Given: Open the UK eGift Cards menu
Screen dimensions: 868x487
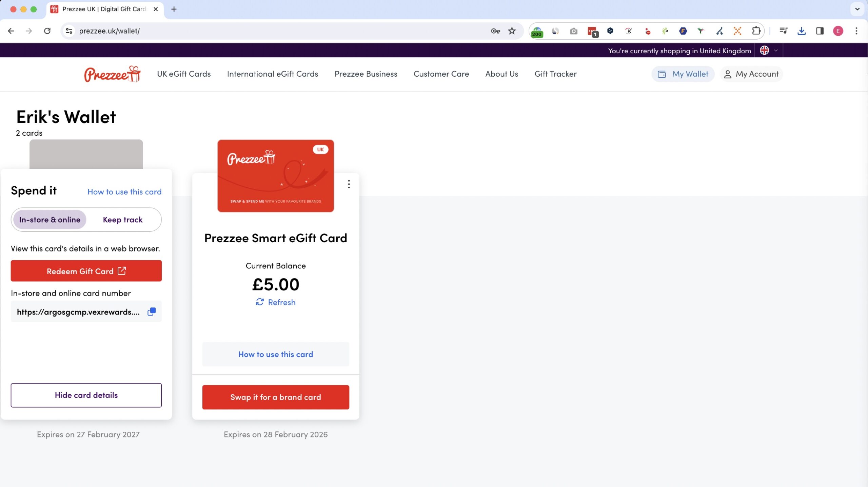Looking at the screenshot, I should 184,74.
